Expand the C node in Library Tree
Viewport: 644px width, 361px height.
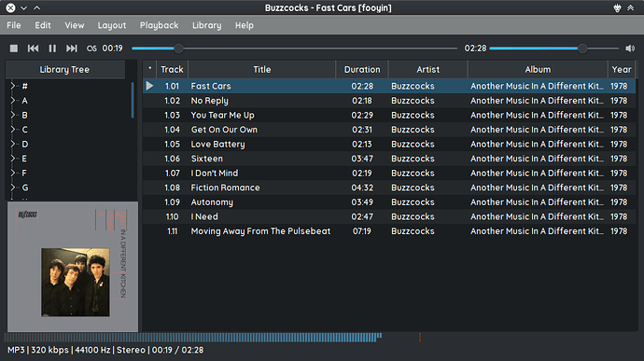click(13, 130)
